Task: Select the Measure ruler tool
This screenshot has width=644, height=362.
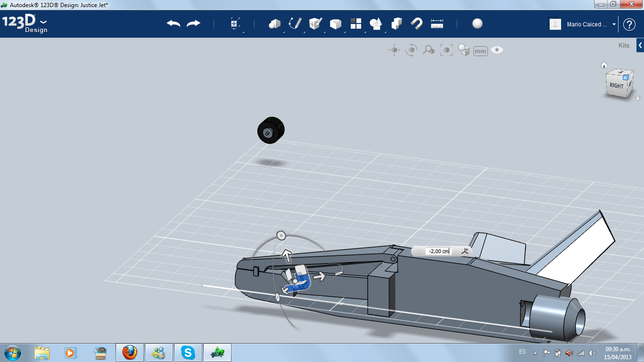Action: [437, 24]
